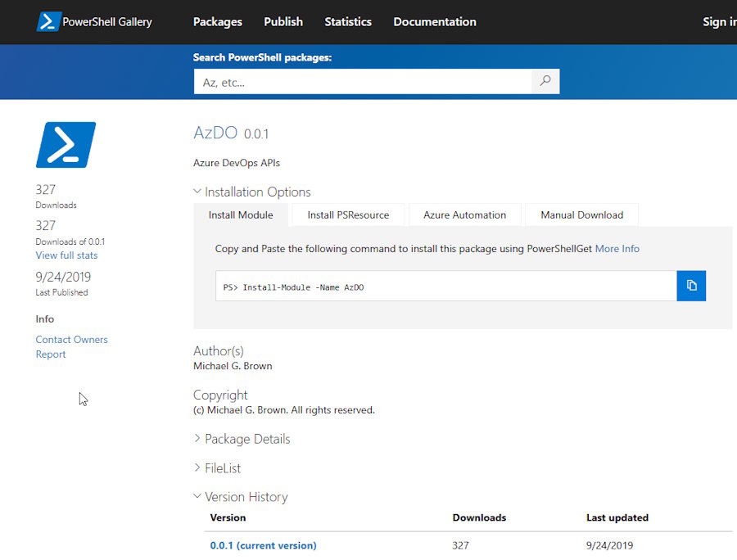The image size is (737, 560).
Task: Focus the Search PowerShell packages field
Action: [x=363, y=82]
